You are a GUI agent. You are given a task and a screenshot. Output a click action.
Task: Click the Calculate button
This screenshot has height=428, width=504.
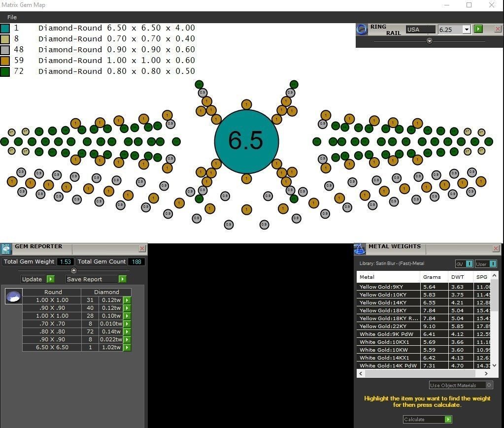click(x=424, y=419)
